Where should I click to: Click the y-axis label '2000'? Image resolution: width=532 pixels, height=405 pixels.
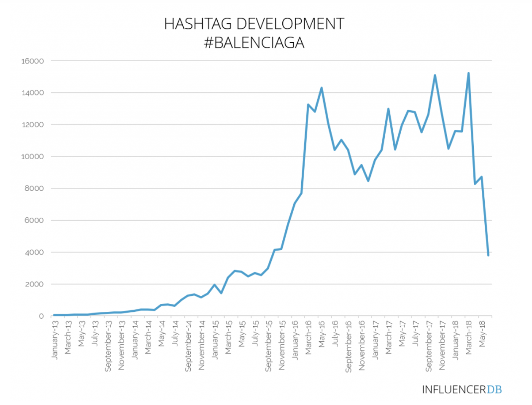point(34,284)
